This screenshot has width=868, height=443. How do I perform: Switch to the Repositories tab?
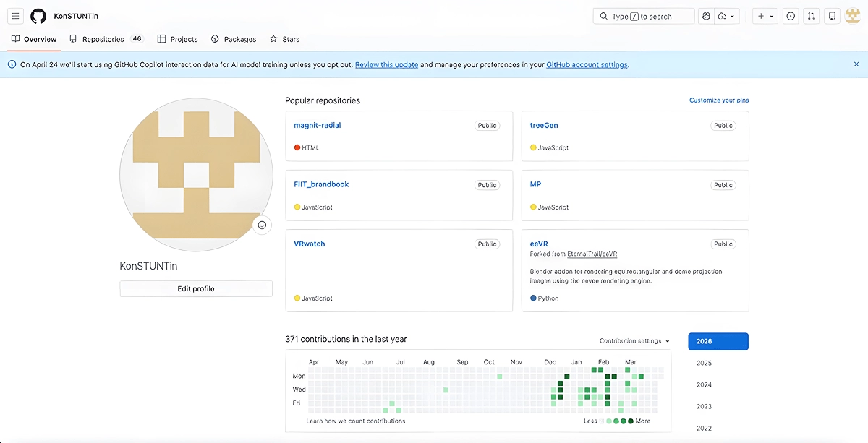click(x=106, y=39)
